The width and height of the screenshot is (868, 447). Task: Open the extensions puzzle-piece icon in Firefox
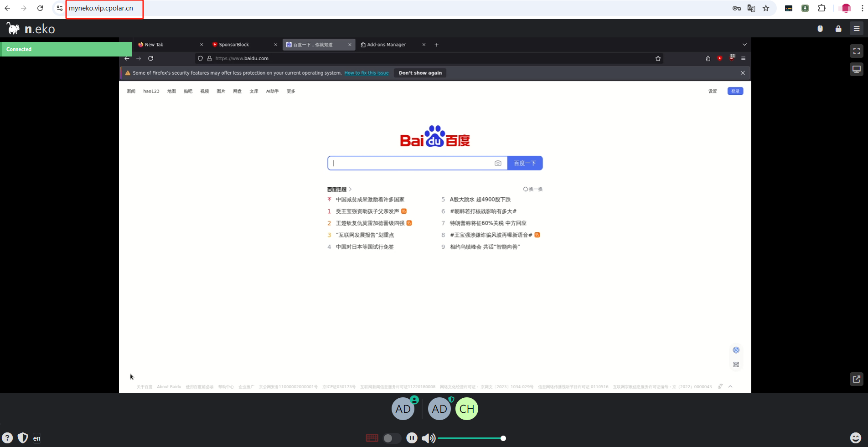point(708,58)
